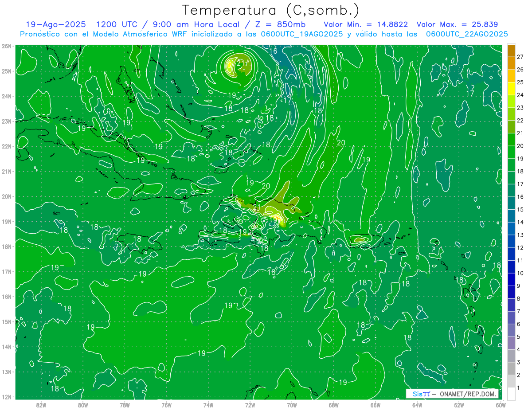The image size is (532, 411).
Task: Click latitude axis label "14N"
Action: 6,347
